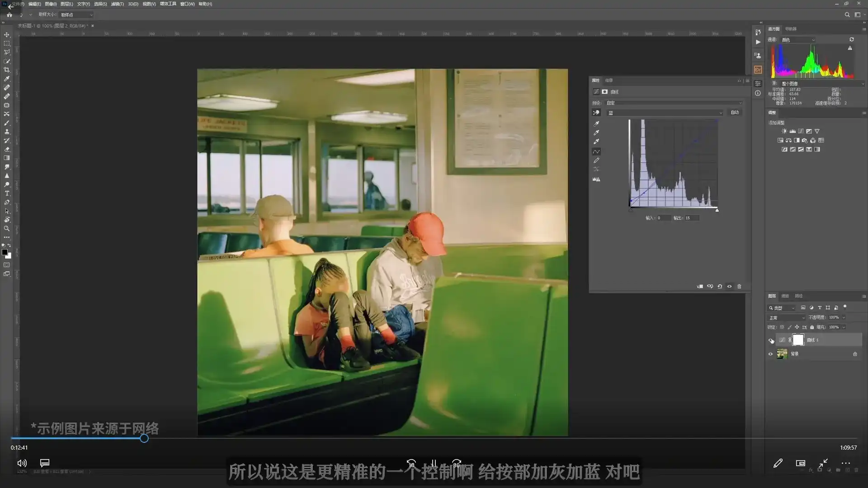The height and width of the screenshot is (488, 868).
Task: Click the 自动 auto button in Curves
Action: point(735,113)
